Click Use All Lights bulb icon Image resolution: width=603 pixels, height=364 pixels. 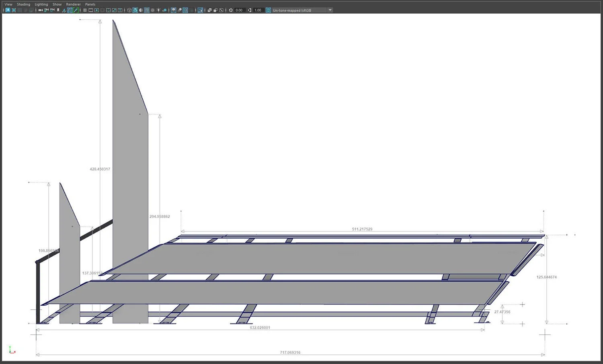[158, 10]
